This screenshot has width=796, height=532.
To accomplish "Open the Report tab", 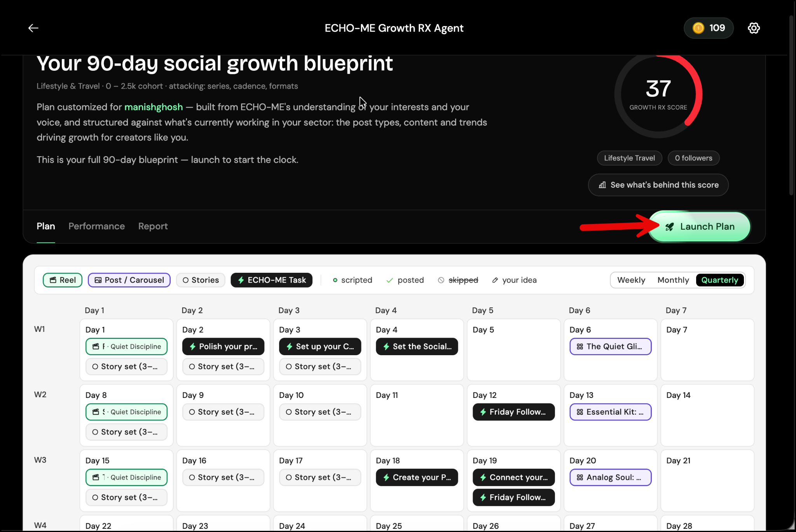I will click(x=153, y=226).
